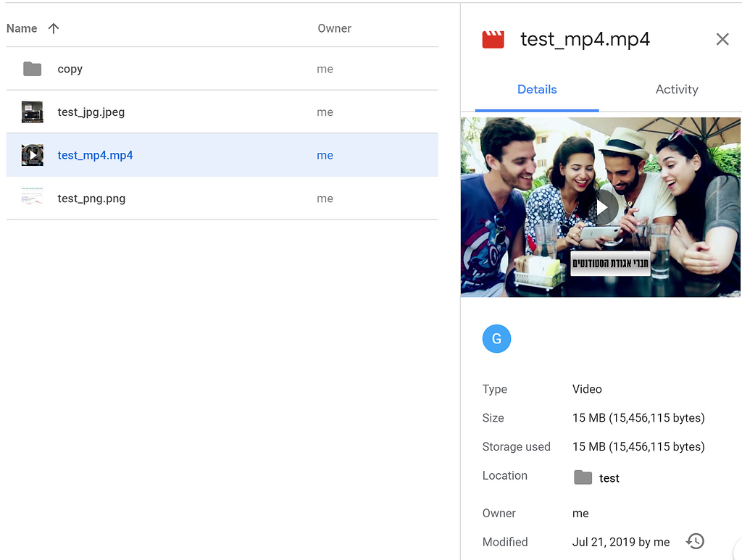
Task: Select the Details tab
Action: pos(537,90)
